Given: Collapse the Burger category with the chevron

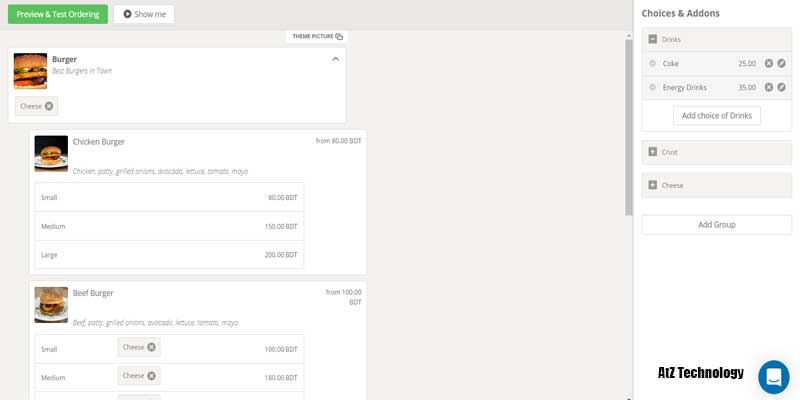Looking at the screenshot, I should coord(335,59).
